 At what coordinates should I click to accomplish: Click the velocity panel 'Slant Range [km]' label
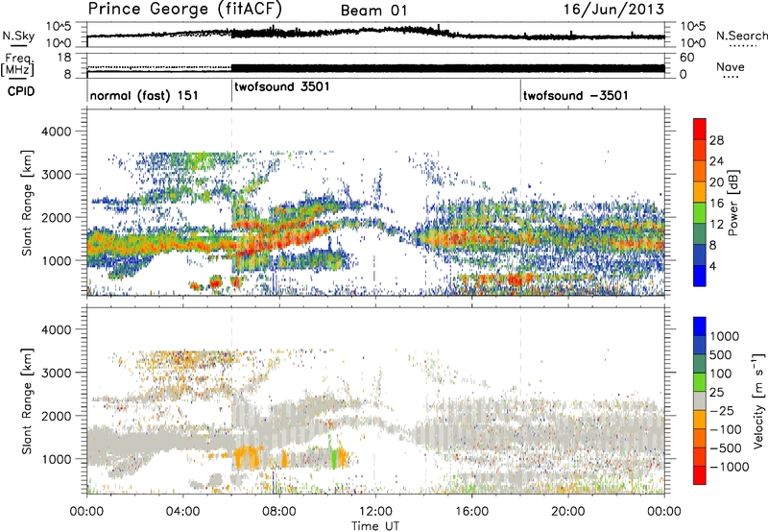click(x=27, y=400)
